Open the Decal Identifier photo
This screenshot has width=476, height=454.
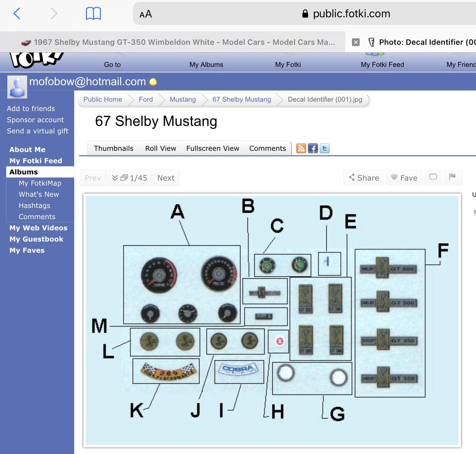pos(272,320)
